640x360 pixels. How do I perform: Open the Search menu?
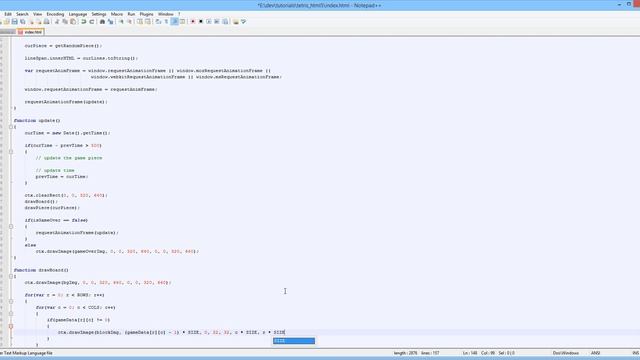coord(22,14)
